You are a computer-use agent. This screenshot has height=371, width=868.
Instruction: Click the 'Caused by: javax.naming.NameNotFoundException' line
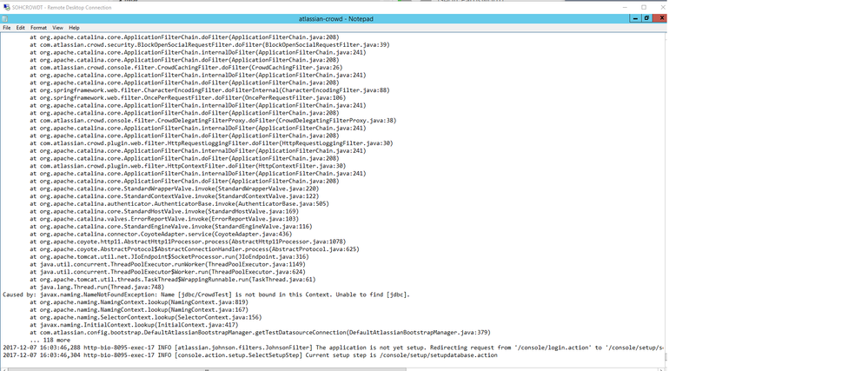click(x=207, y=295)
